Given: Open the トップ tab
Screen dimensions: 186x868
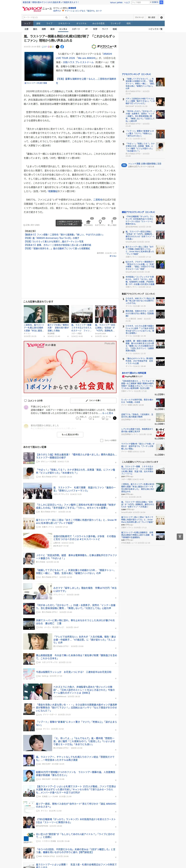Looking at the screenshot, I should click(x=27, y=23).
